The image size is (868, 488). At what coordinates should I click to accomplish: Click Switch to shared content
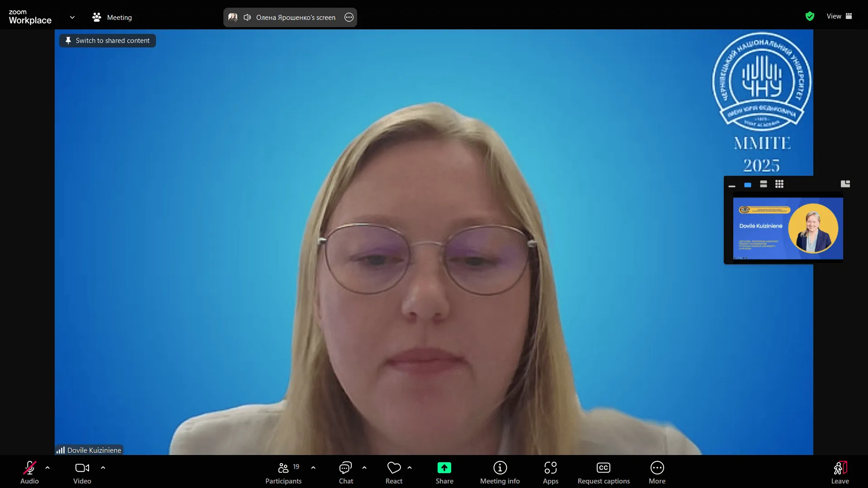pyautogui.click(x=108, y=41)
